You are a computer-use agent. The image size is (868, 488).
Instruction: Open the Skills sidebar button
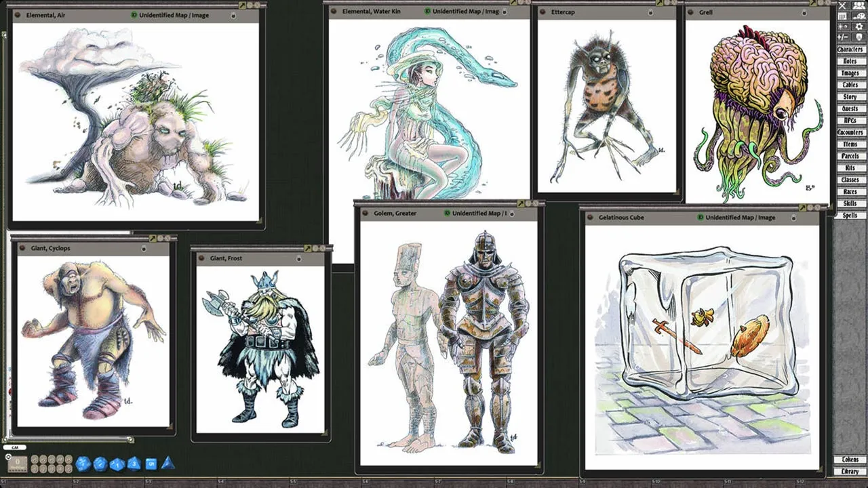click(850, 203)
